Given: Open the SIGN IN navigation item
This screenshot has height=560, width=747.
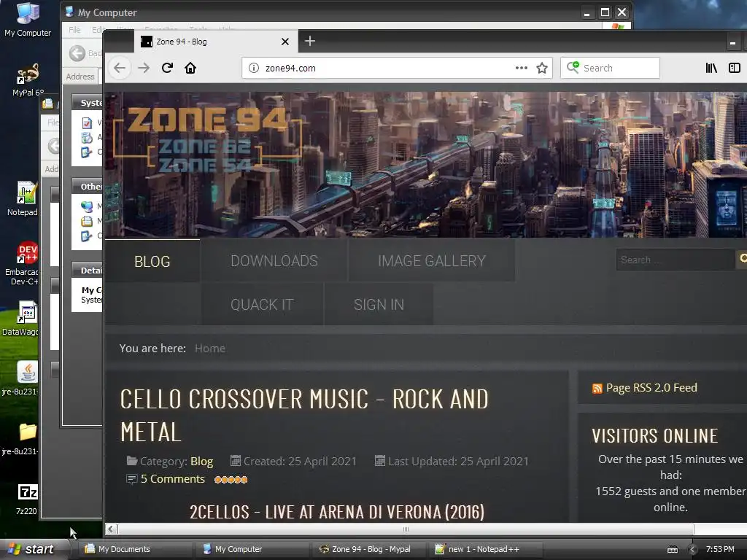Looking at the screenshot, I should coord(379,304).
